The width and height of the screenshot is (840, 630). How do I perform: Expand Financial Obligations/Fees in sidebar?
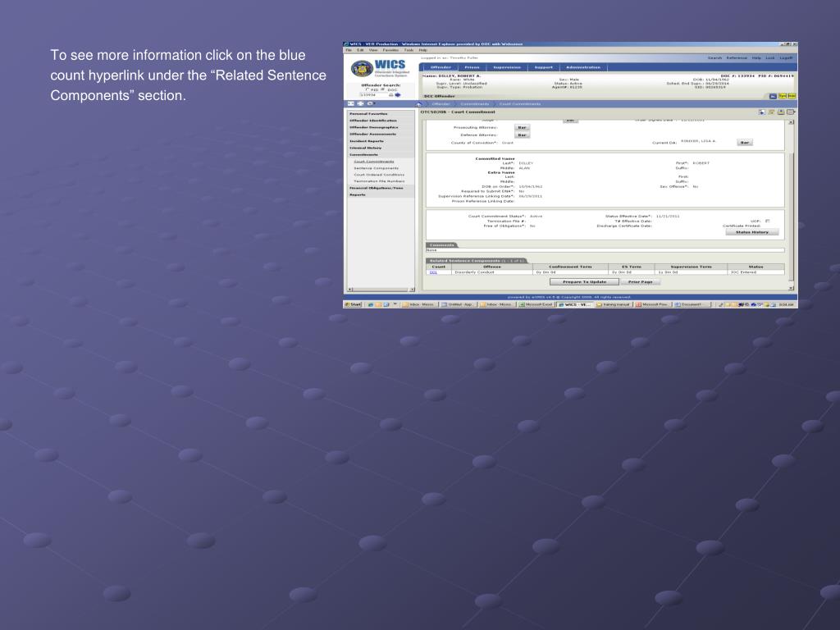pyautogui.click(x=381, y=188)
